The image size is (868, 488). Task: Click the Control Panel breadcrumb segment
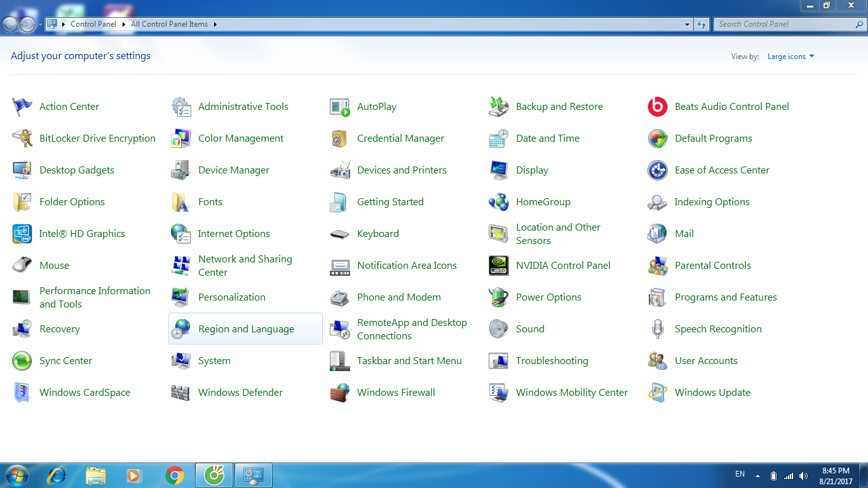pyautogui.click(x=93, y=24)
